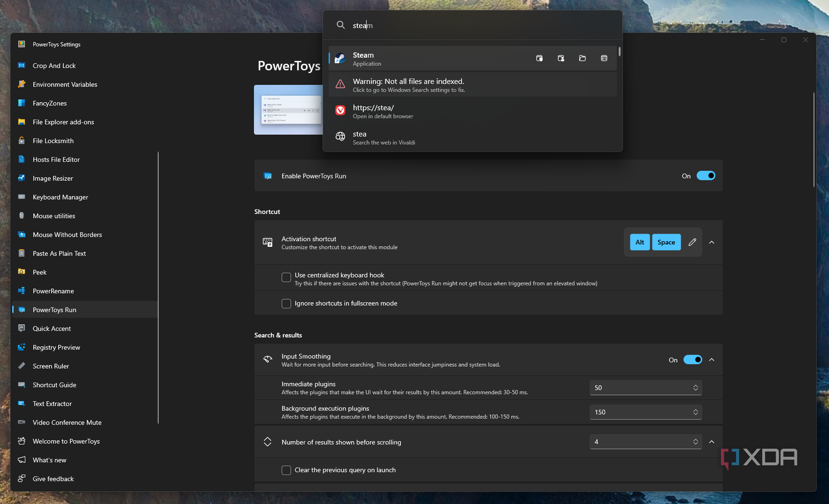
Task: Click the search magnifier icon
Action: pyautogui.click(x=341, y=25)
